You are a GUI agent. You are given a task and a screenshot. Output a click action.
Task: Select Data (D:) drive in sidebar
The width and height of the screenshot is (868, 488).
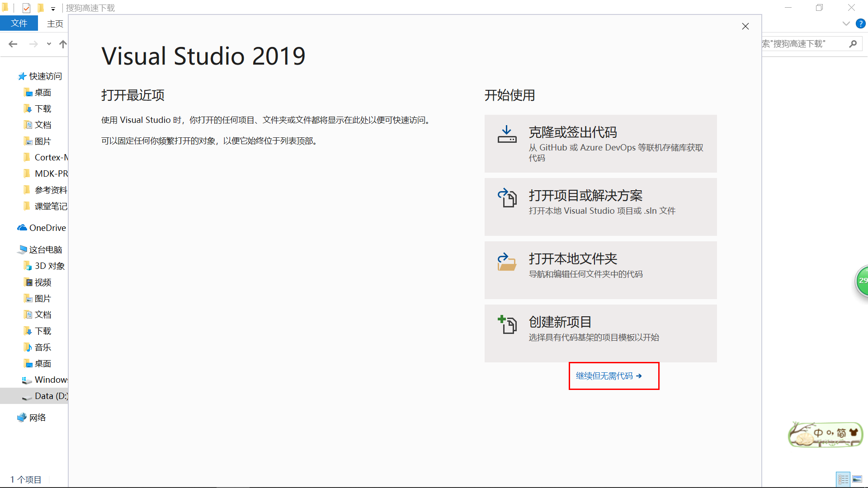point(50,396)
